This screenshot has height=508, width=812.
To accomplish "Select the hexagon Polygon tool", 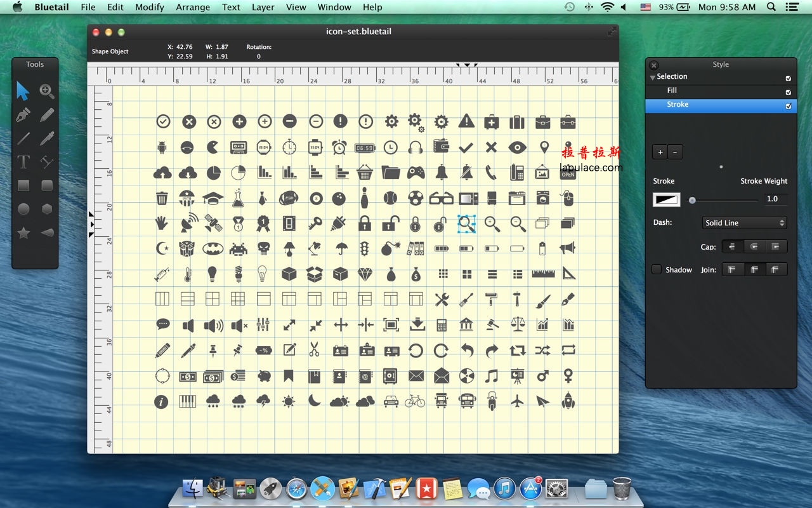I will 47,209.
